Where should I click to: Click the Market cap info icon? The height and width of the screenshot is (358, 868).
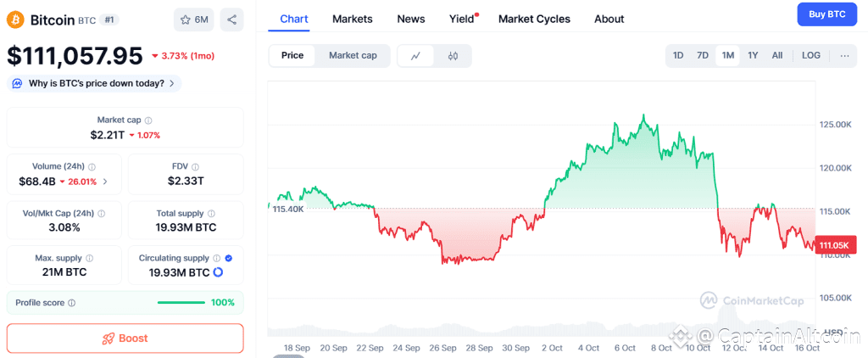click(148, 120)
